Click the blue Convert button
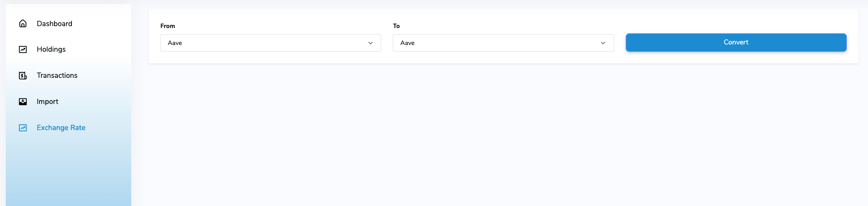This screenshot has width=868, height=206. click(736, 43)
